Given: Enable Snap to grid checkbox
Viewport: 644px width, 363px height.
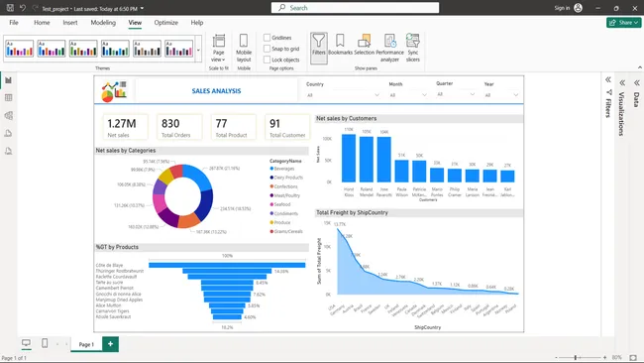Looking at the screenshot, I should [x=267, y=49].
